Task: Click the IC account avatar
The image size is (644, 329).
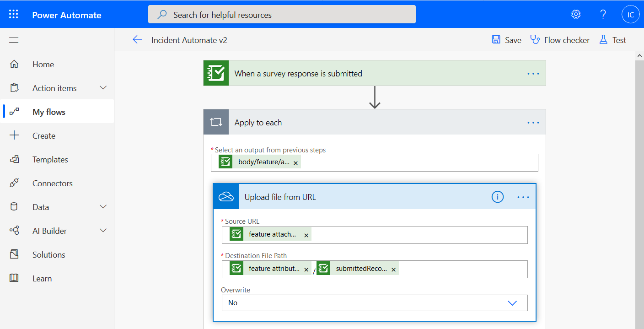Action: pyautogui.click(x=630, y=14)
